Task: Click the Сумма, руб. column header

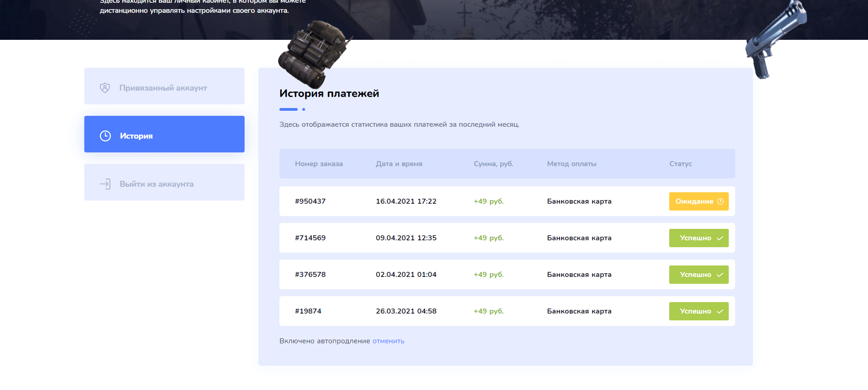Action: pos(493,164)
